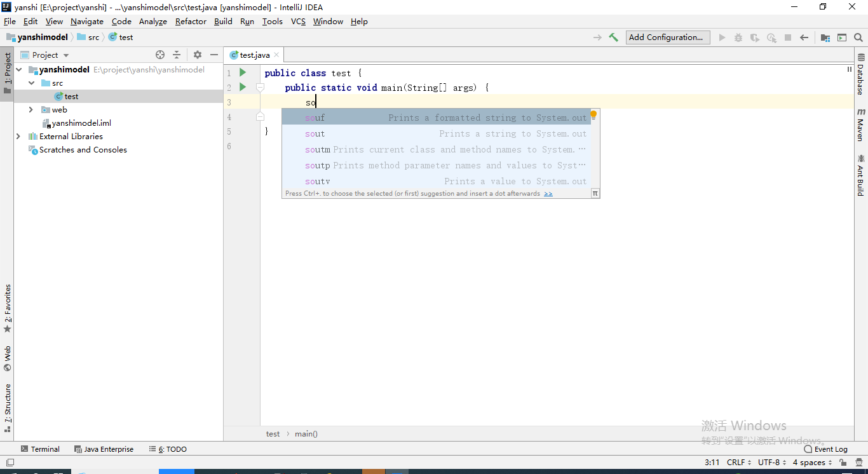Click the pi icon in completion popup

click(x=595, y=193)
